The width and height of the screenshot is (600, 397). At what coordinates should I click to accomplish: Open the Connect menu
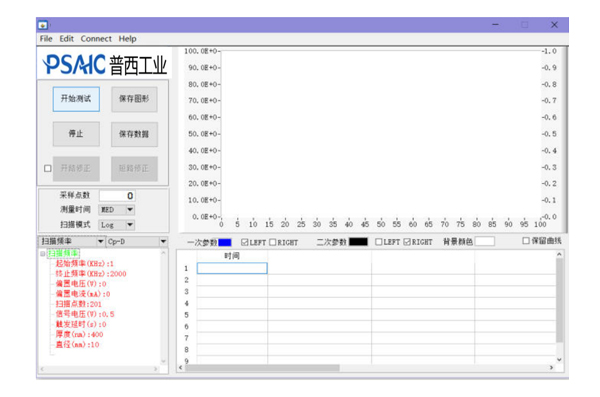pos(96,39)
